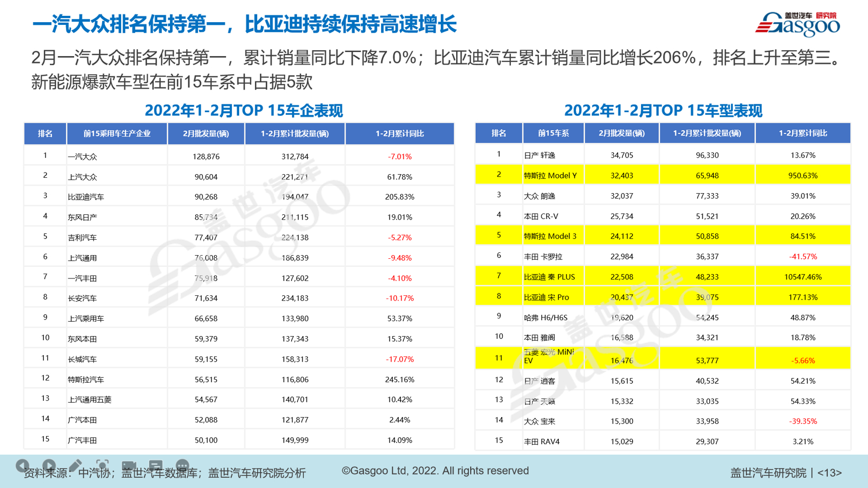
Task: Open more slideshow options ellipsis icon
Action: 183,466
